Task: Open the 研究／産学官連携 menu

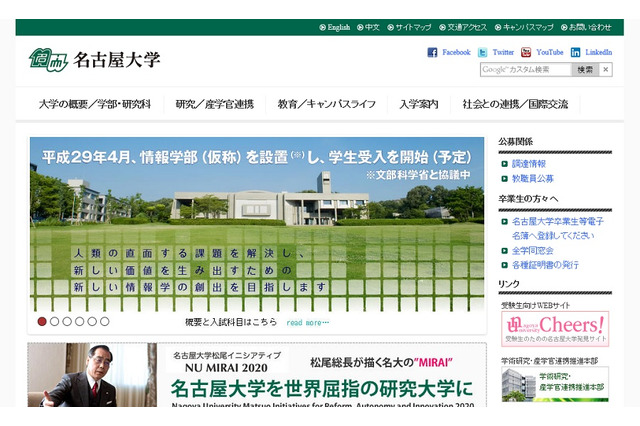Action: 215,104
